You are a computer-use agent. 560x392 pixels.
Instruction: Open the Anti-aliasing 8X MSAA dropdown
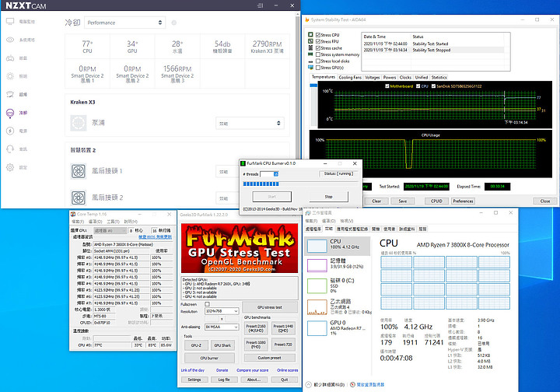tap(222, 327)
